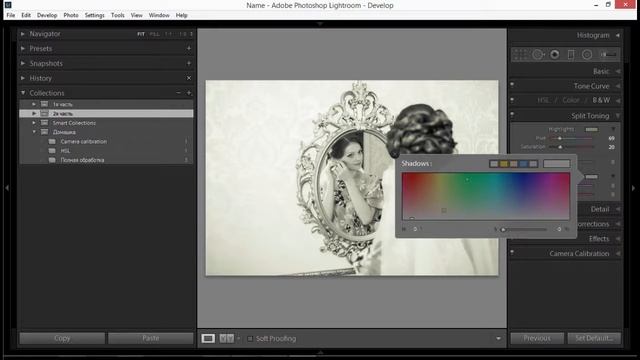The width and height of the screenshot is (640, 360).
Task: Expand the Navigator panel
Action: click(x=23, y=34)
